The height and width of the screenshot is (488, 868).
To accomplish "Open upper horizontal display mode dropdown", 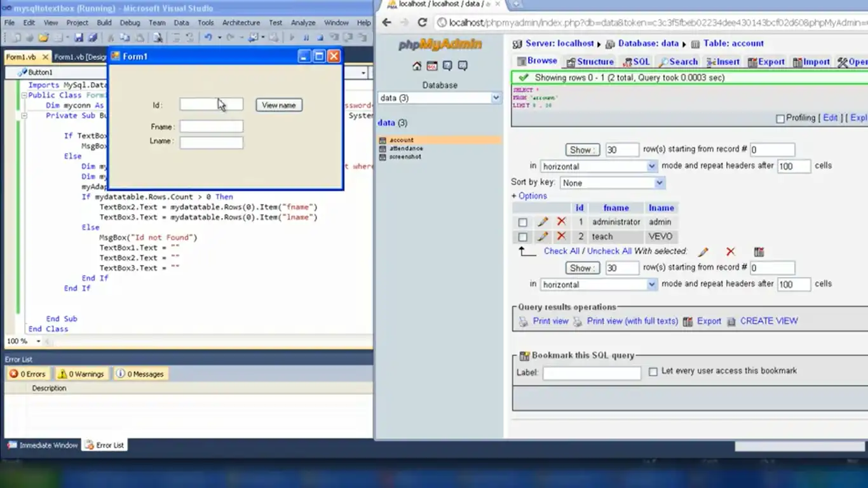I will point(599,166).
